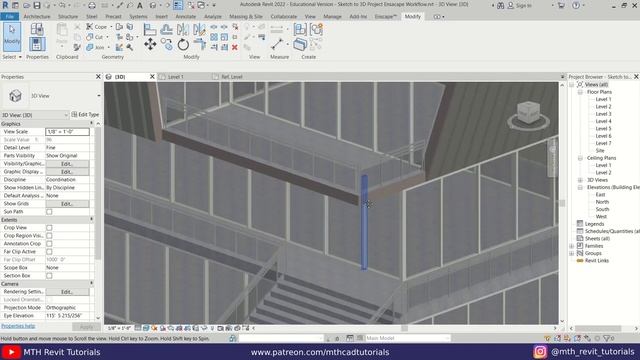The image size is (640, 360).
Task: Open the Architecture ribbon tab
Action: click(x=37, y=17)
